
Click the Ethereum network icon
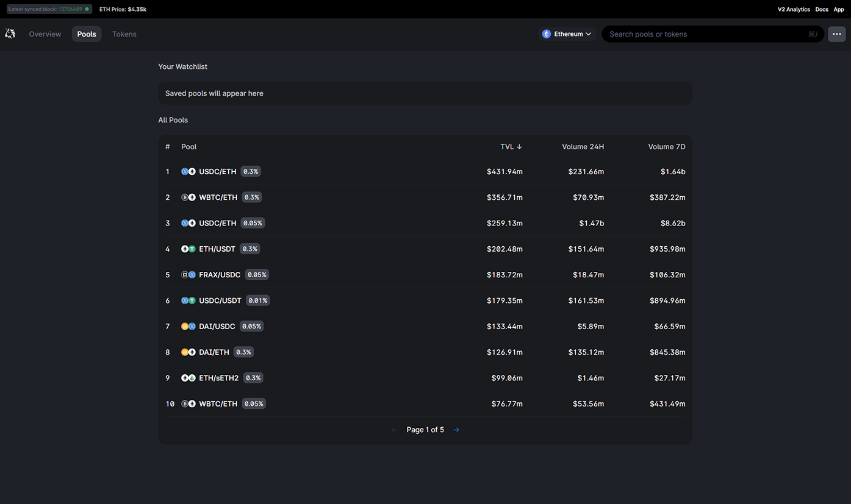[x=547, y=34]
